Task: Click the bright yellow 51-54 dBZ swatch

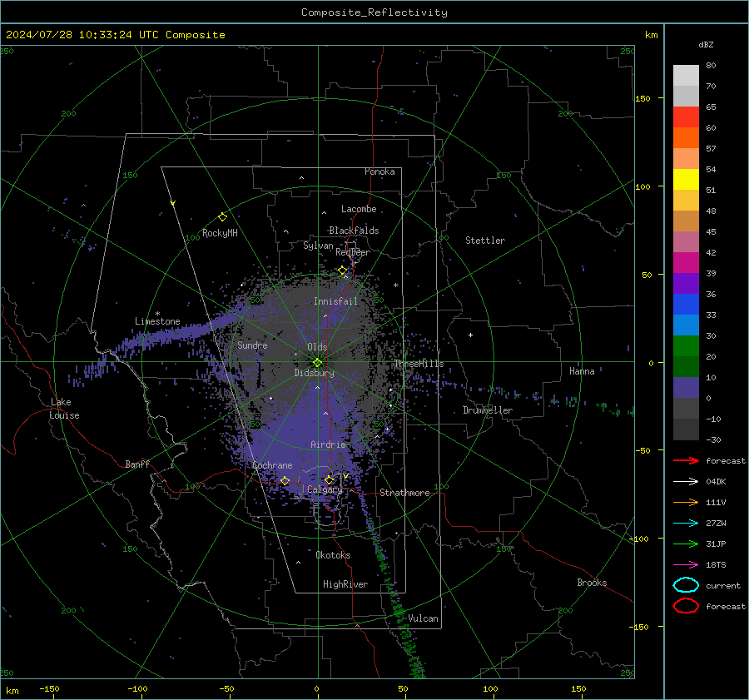Action: click(x=686, y=180)
